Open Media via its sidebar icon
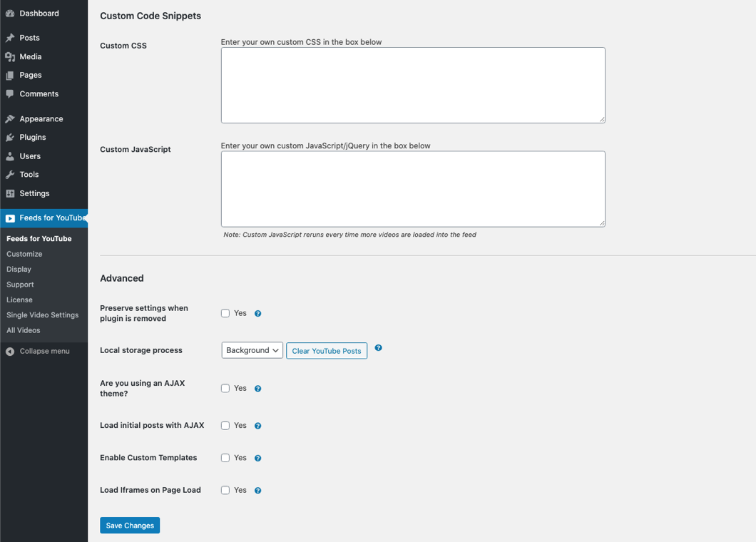Viewport: 756px width, 542px height. 10,56
